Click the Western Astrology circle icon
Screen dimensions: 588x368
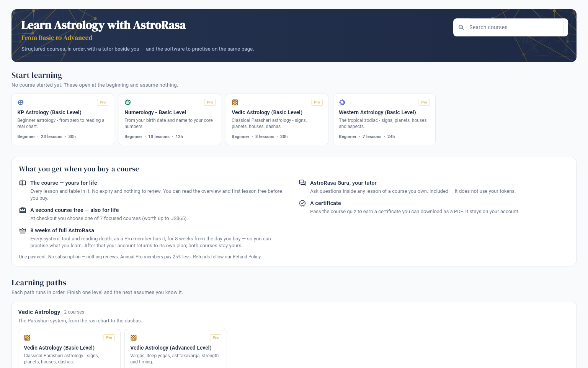pos(342,102)
